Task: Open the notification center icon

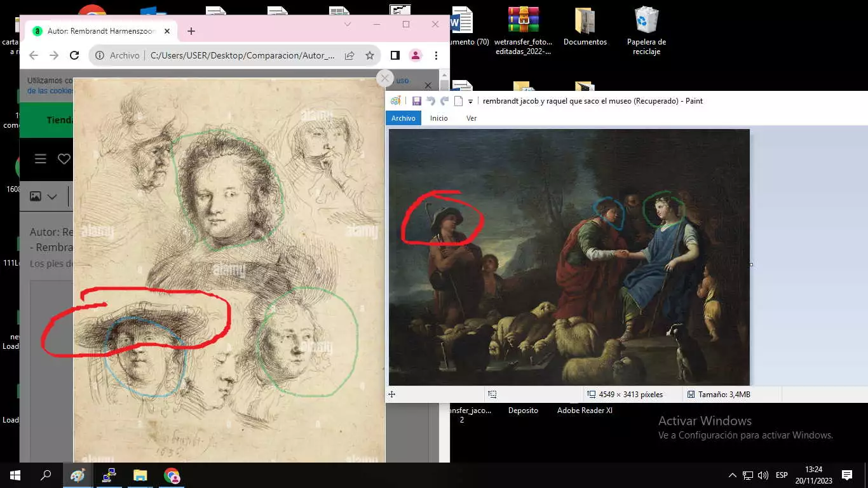Action: [847, 475]
